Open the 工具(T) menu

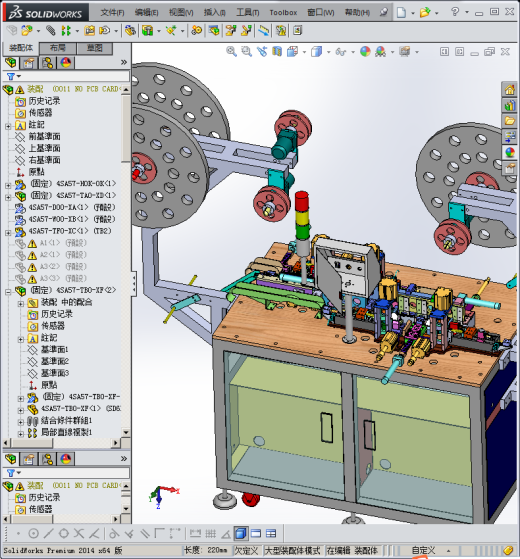[x=248, y=12]
